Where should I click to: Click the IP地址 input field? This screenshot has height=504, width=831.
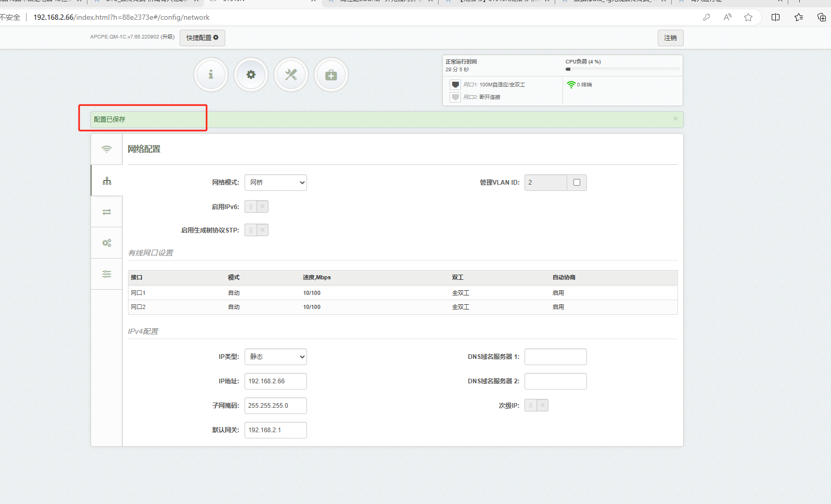pyautogui.click(x=276, y=381)
